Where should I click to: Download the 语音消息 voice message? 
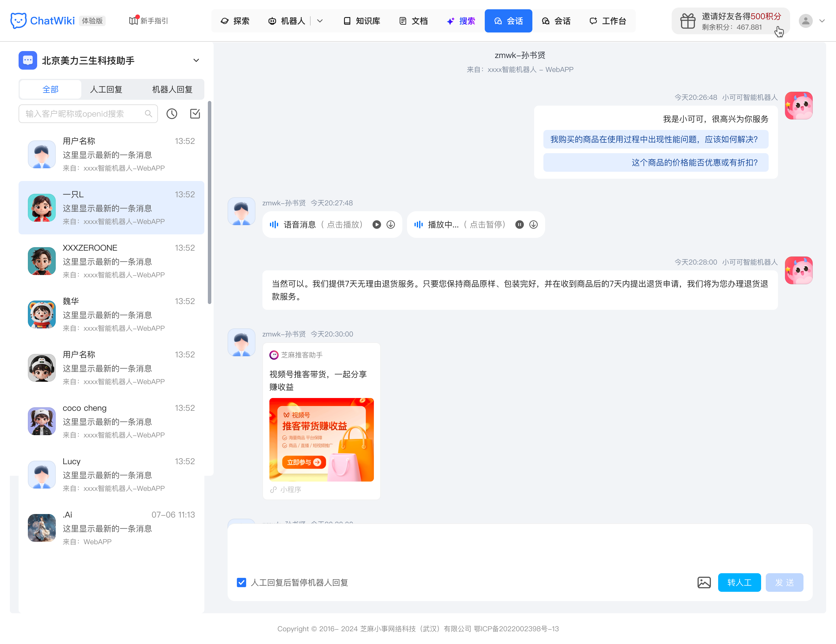390,225
